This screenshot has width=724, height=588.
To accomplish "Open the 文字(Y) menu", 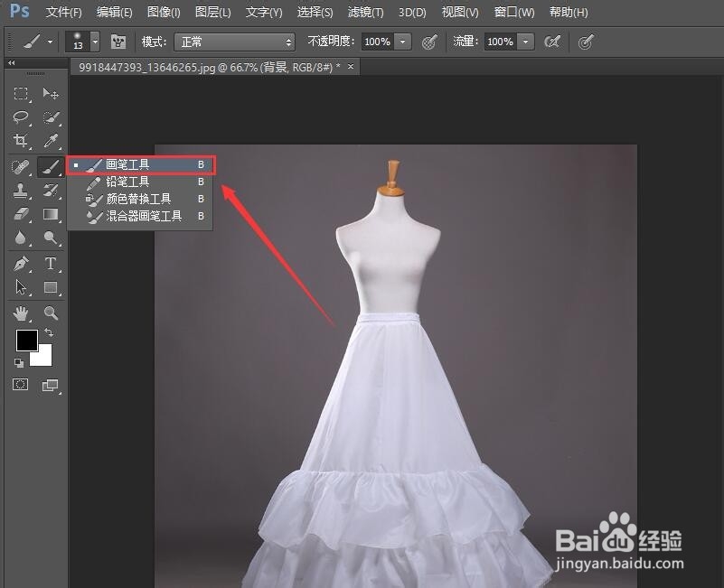I will pos(264,12).
